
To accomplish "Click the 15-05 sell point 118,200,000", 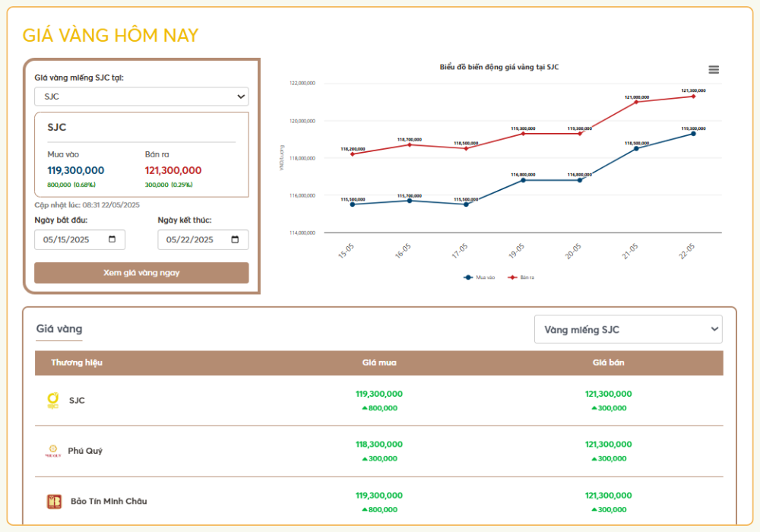I will (353, 154).
